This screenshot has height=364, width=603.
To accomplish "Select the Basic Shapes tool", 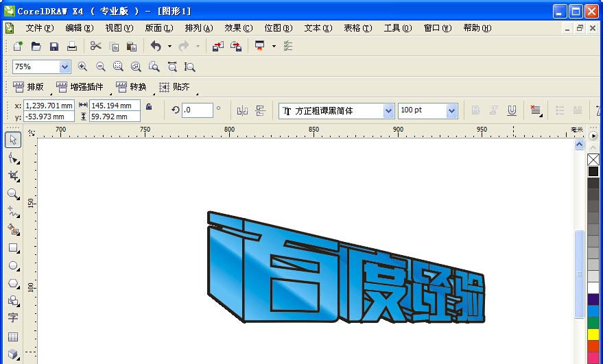I will pyautogui.click(x=13, y=300).
